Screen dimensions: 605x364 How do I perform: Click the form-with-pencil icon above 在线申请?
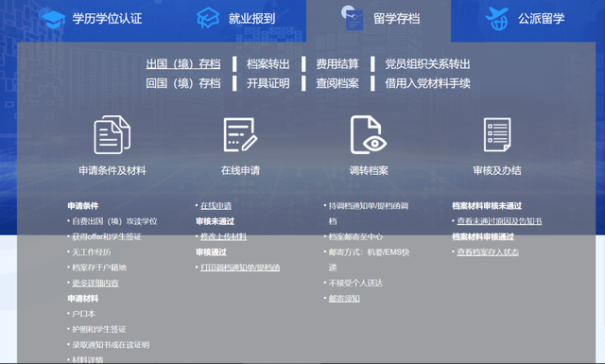(x=240, y=134)
